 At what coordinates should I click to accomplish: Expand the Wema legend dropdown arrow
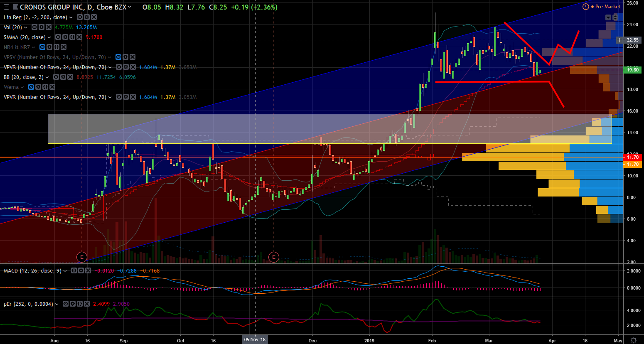tap(22, 87)
